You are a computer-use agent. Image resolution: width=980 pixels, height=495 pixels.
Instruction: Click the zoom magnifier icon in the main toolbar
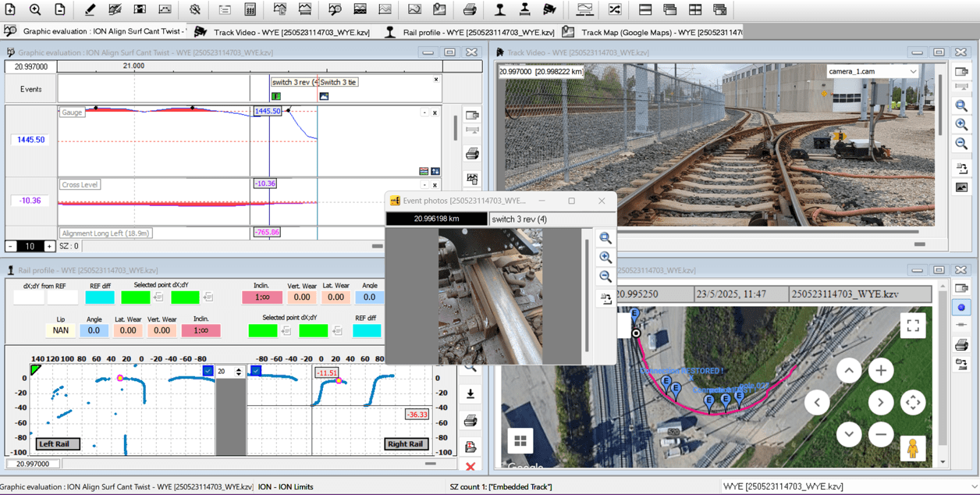35,10
